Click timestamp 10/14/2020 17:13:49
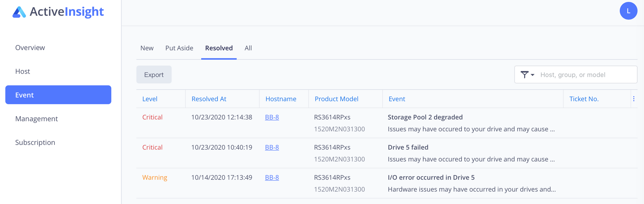Viewport: 644px width, 204px height. [222, 177]
